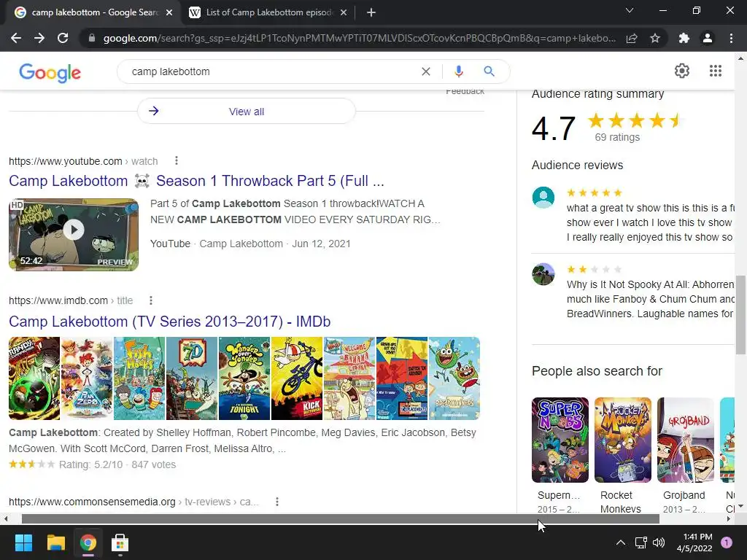
Task: Submit search with magnifier icon
Action: click(489, 71)
